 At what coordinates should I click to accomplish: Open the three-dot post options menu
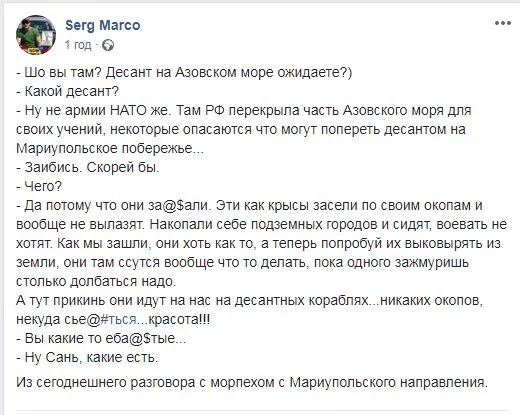[x=502, y=23]
